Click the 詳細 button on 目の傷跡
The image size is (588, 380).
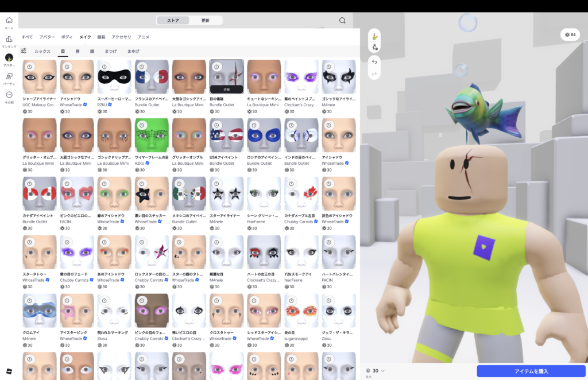click(226, 90)
